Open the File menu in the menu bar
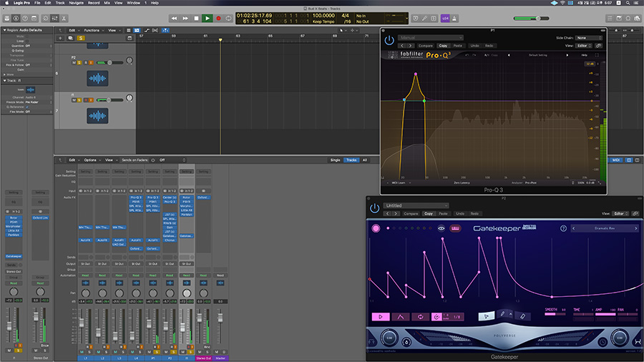This screenshot has width=644, height=362. 37,3
